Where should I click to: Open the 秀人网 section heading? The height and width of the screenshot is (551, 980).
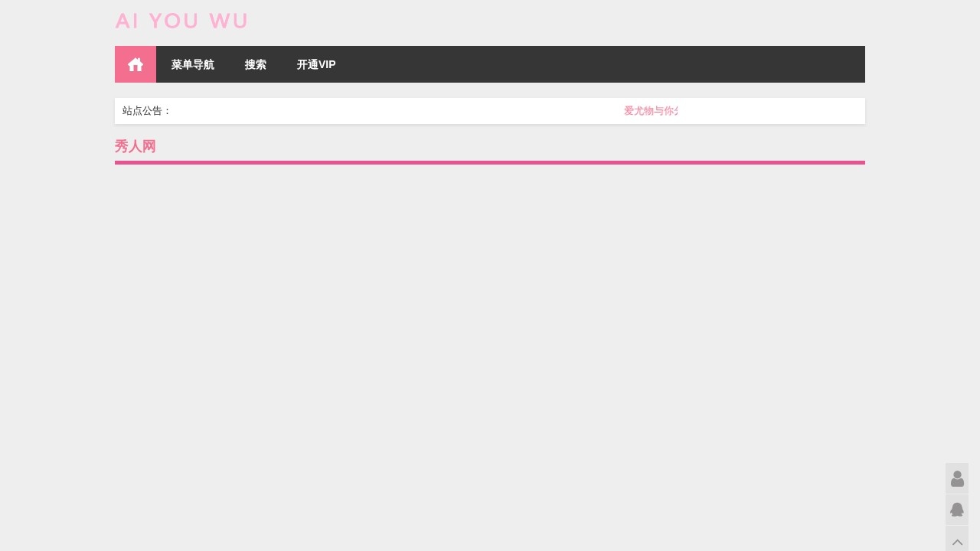(x=136, y=146)
